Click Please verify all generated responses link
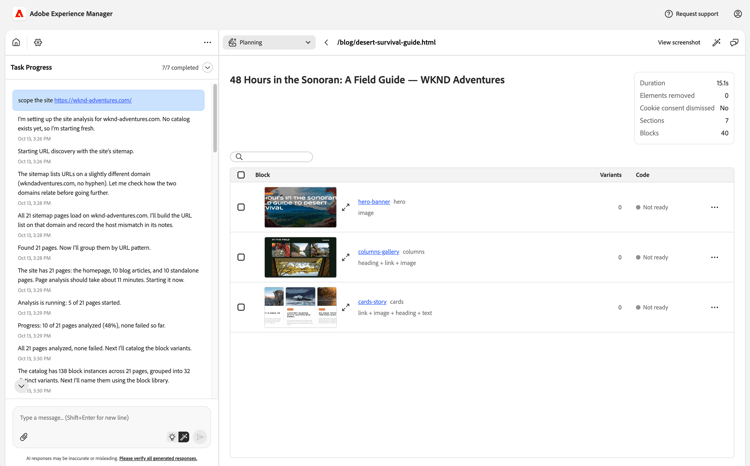Screen dimensions: 750x466 158,458
